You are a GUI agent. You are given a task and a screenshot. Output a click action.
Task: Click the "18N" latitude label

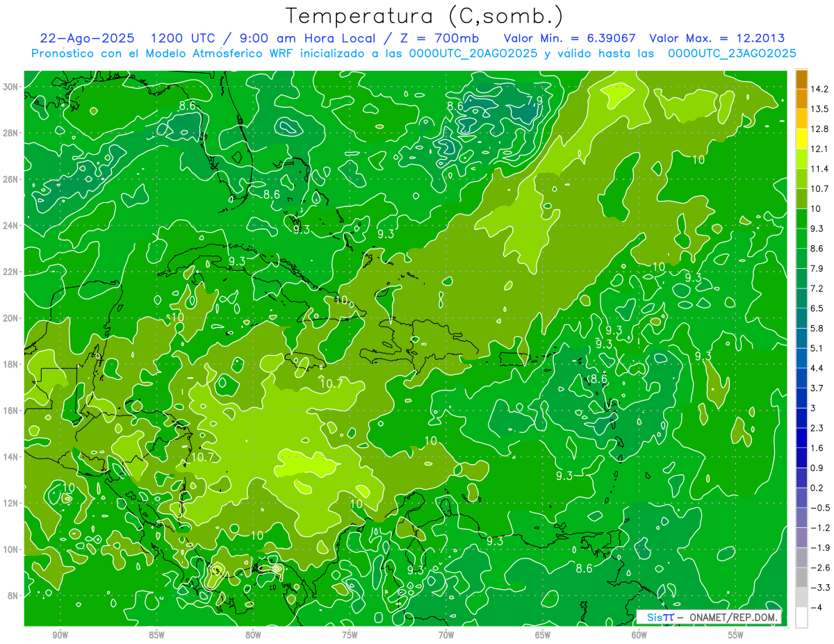click(11, 364)
